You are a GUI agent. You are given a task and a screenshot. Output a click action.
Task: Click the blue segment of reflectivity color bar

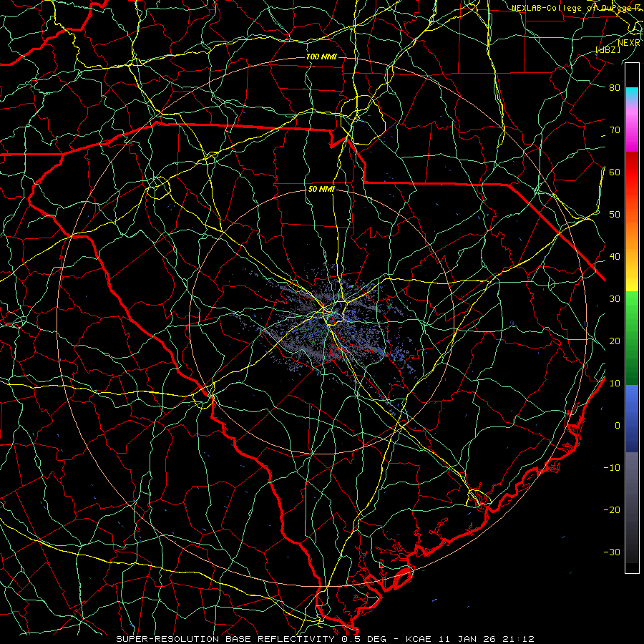632,419
